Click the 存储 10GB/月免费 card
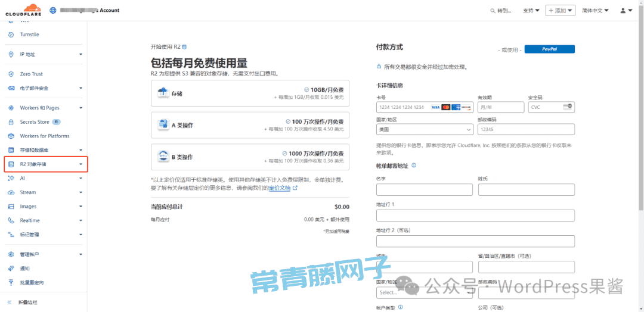This screenshot has width=644, height=312. (250, 93)
